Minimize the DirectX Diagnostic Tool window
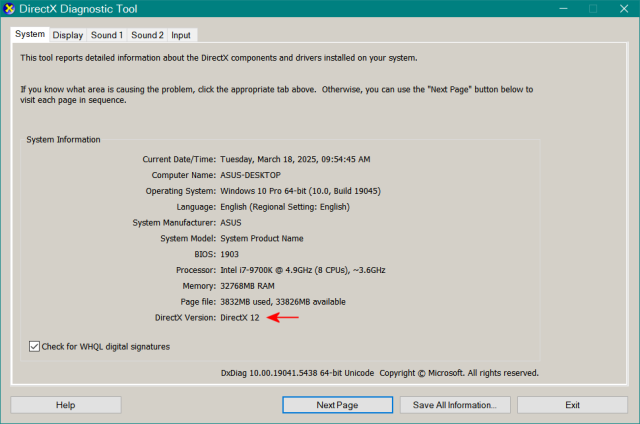Screen dimensions: 640x424 pos(547,9)
